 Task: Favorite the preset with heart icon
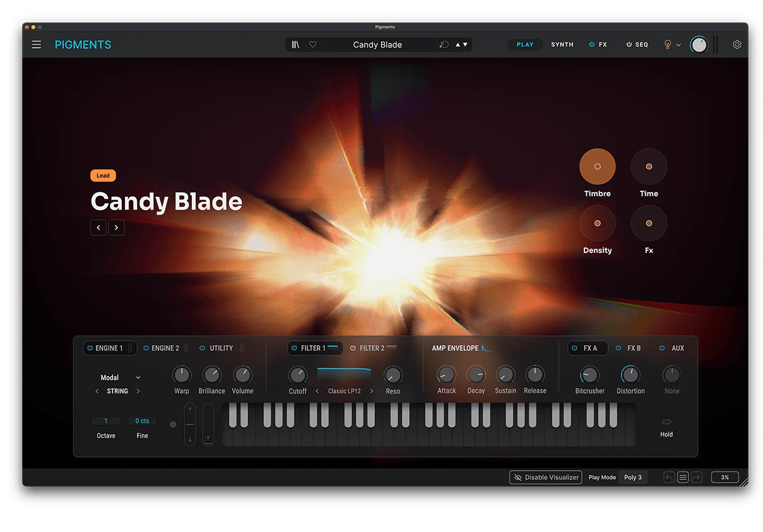pyautogui.click(x=312, y=45)
